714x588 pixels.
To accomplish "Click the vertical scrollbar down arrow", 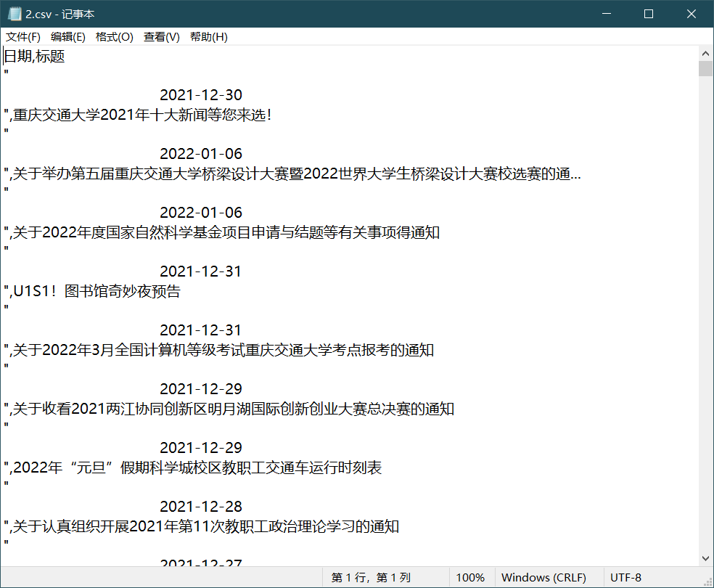I will (x=705, y=558).
